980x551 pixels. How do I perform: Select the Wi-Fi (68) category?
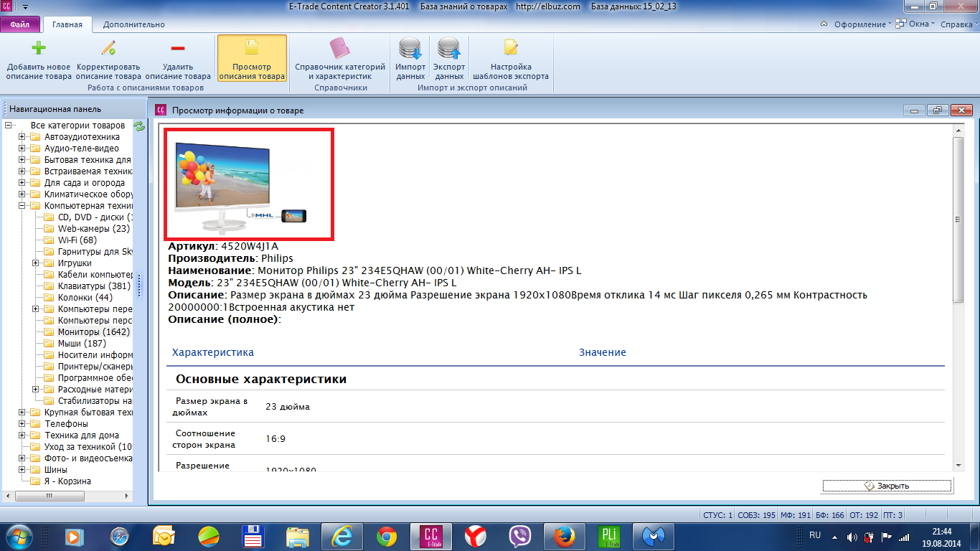(x=77, y=240)
